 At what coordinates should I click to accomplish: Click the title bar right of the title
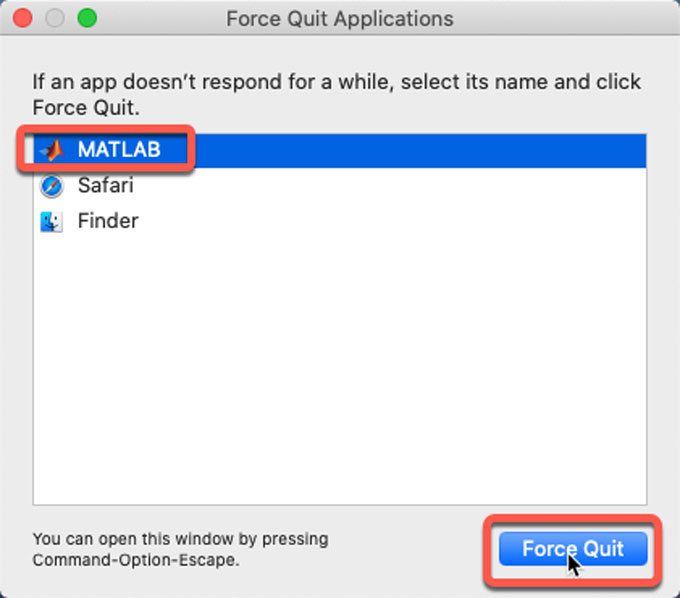coord(564,18)
